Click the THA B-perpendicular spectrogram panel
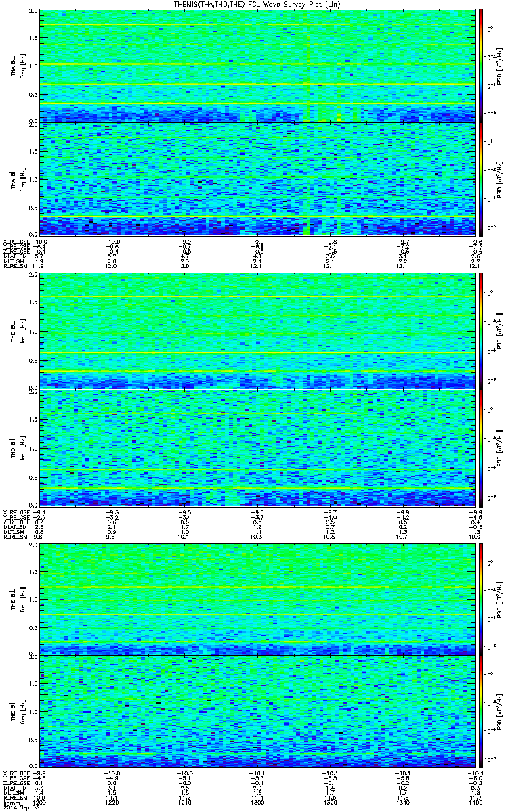Image resolution: width=508 pixels, height=812 pixels. tap(256, 66)
